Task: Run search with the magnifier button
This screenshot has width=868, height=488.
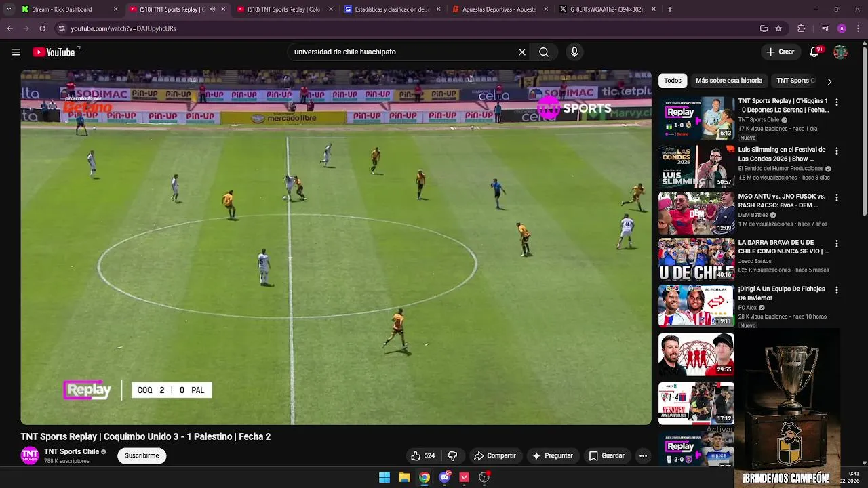Action: [544, 52]
